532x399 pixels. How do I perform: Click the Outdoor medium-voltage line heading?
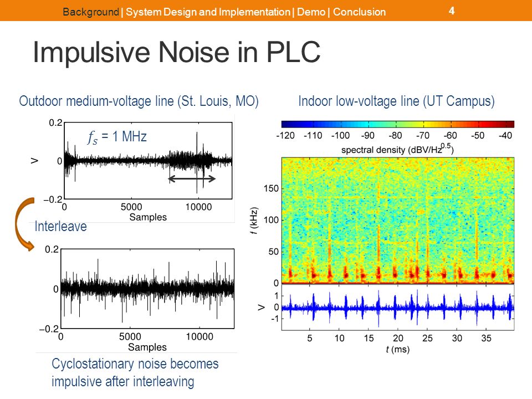coord(139,101)
